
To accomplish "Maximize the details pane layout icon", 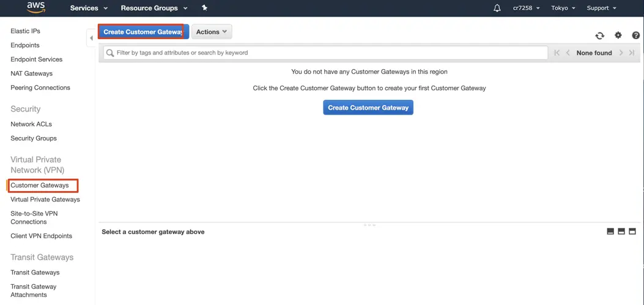I will tap(632, 232).
